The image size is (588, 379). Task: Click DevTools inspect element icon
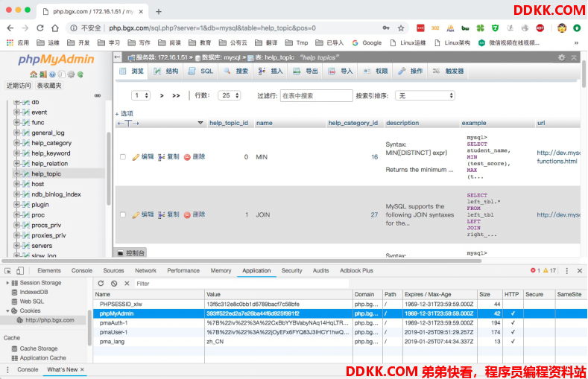[x=7, y=270]
